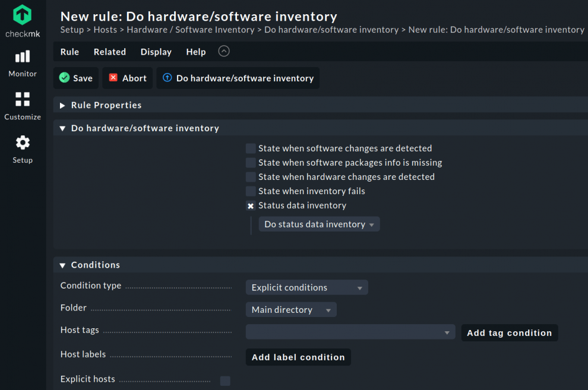
Task: Open the Do status data inventory dropdown
Action: coord(319,224)
